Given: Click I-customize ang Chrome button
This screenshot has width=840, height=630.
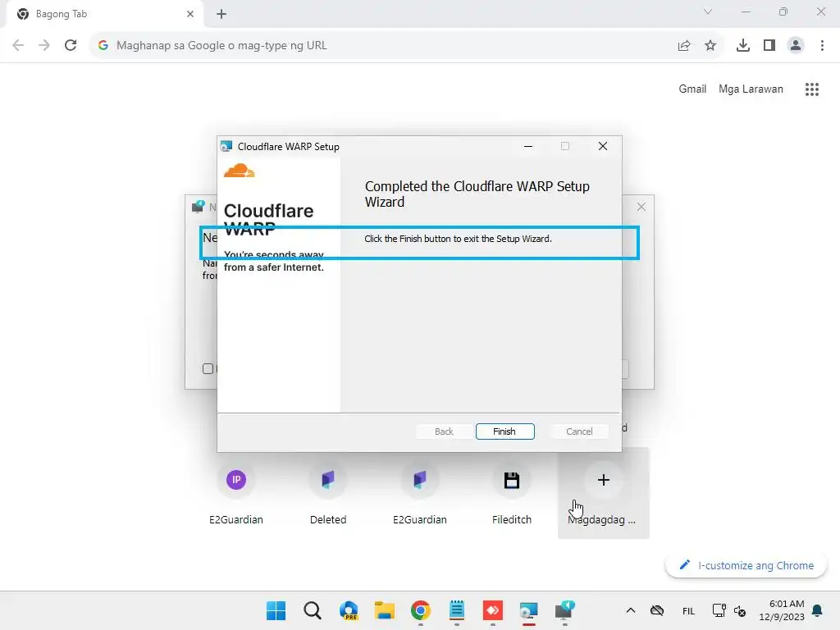Looking at the screenshot, I should pyautogui.click(x=746, y=565).
